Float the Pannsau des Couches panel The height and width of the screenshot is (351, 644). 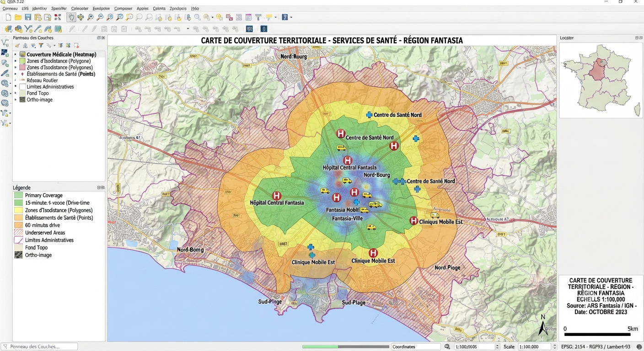99,38
